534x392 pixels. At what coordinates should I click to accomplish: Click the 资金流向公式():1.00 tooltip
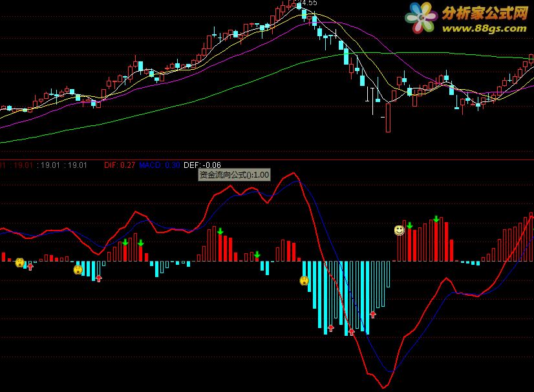point(234,175)
